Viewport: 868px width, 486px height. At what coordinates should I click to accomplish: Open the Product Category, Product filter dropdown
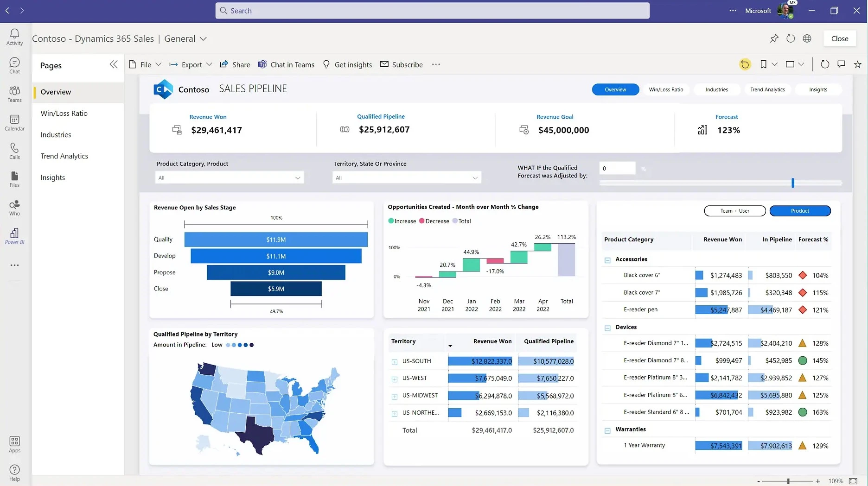point(297,177)
